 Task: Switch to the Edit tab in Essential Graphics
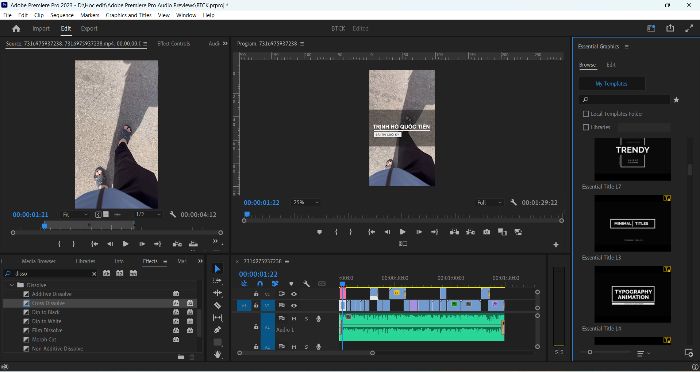point(610,65)
